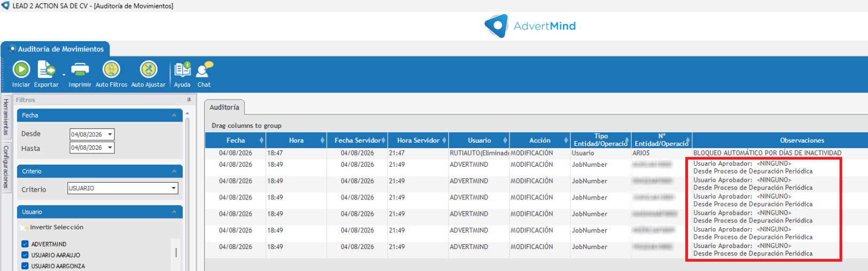Click the user list scrollbar
The image size is (868, 271).
(176, 253)
